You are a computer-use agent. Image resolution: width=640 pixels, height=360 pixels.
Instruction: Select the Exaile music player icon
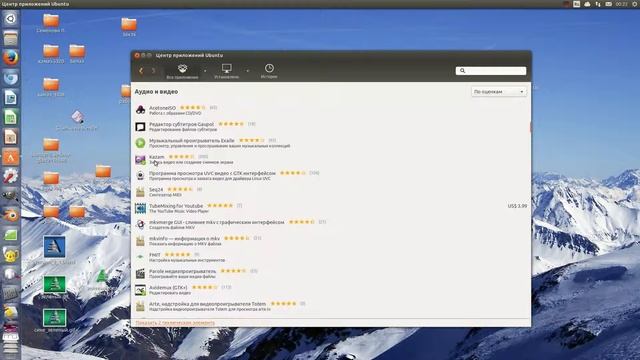coord(140,143)
